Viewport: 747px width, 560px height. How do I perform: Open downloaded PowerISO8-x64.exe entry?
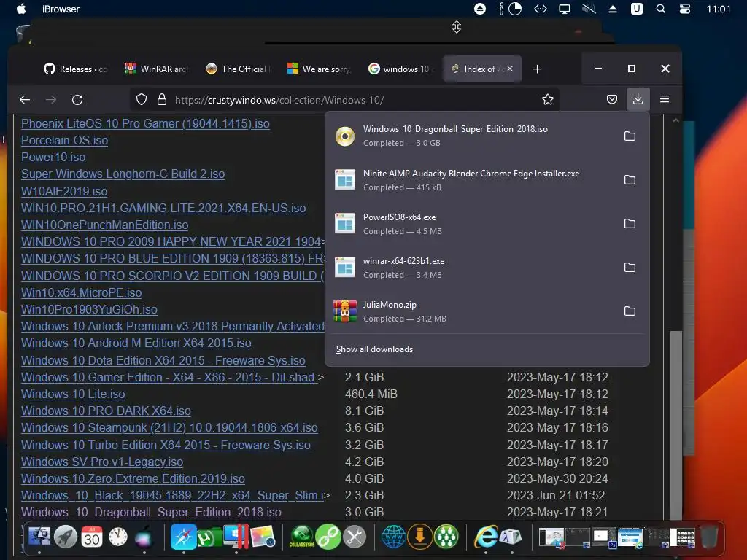pyautogui.click(x=472, y=224)
